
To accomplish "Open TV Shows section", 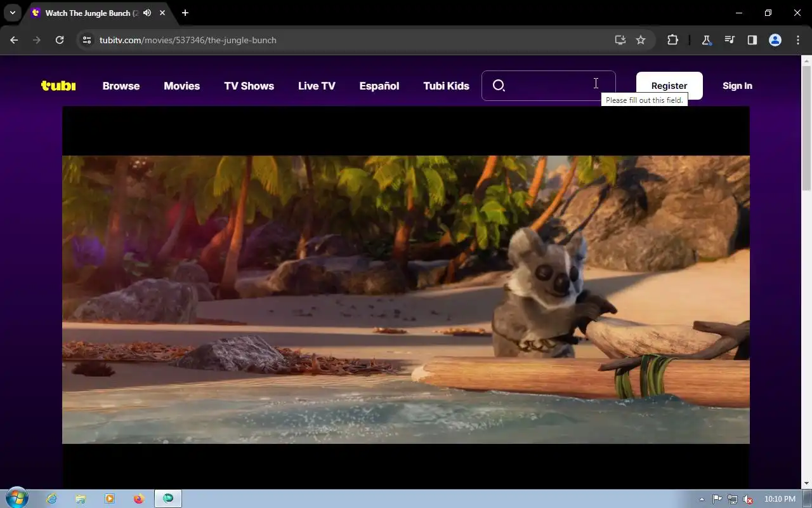I will pyautogui.click(x=249, y=86).
